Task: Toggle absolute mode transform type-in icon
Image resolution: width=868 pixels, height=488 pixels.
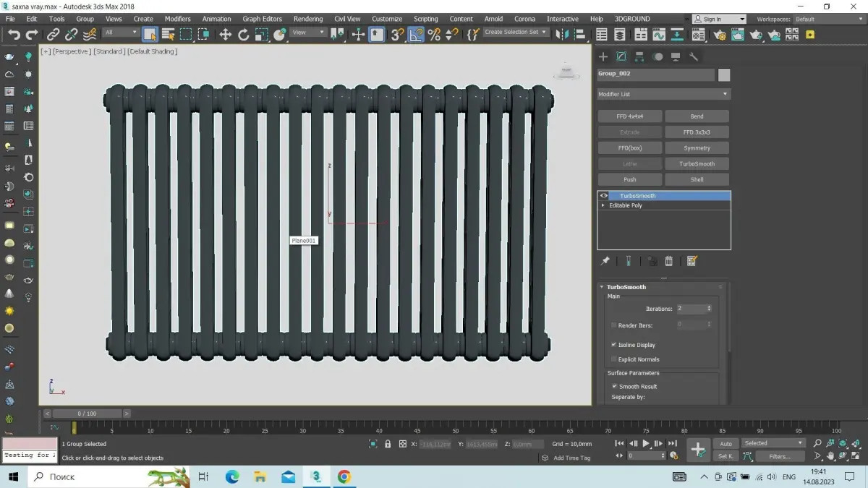Action: [402, 444]
